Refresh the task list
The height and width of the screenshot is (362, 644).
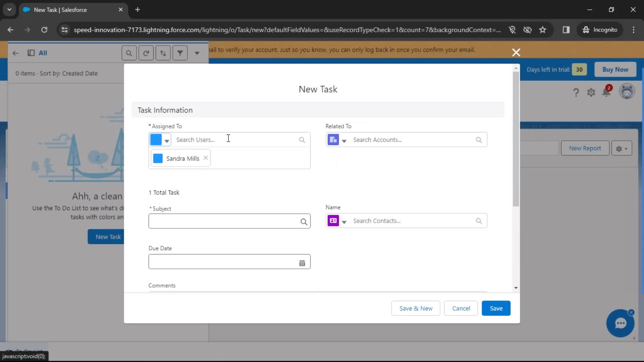pos(146,53)
